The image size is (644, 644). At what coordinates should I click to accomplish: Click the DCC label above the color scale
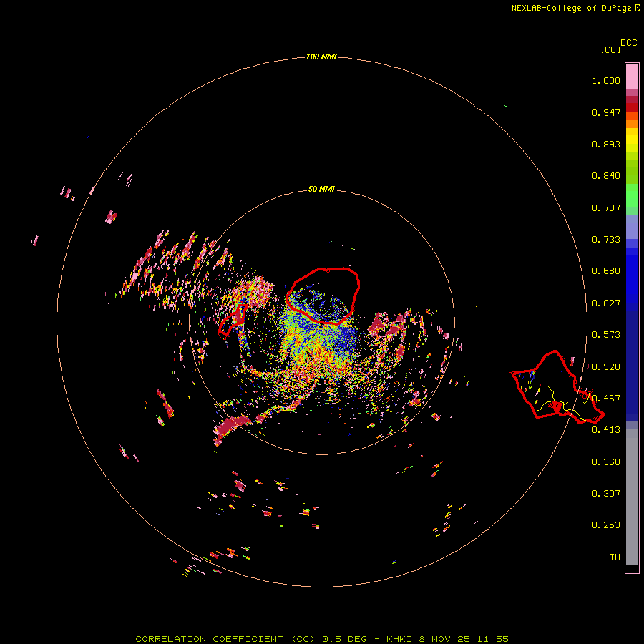(629, 43)
